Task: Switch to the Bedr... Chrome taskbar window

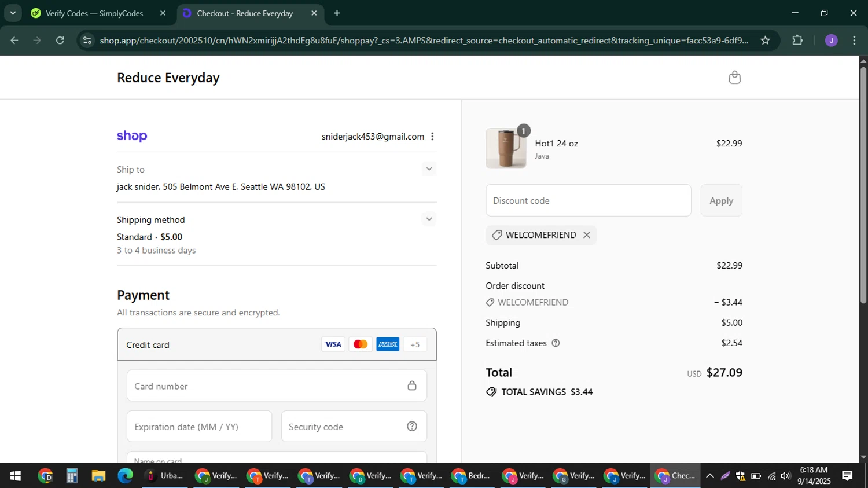Action: click(472, 476)
